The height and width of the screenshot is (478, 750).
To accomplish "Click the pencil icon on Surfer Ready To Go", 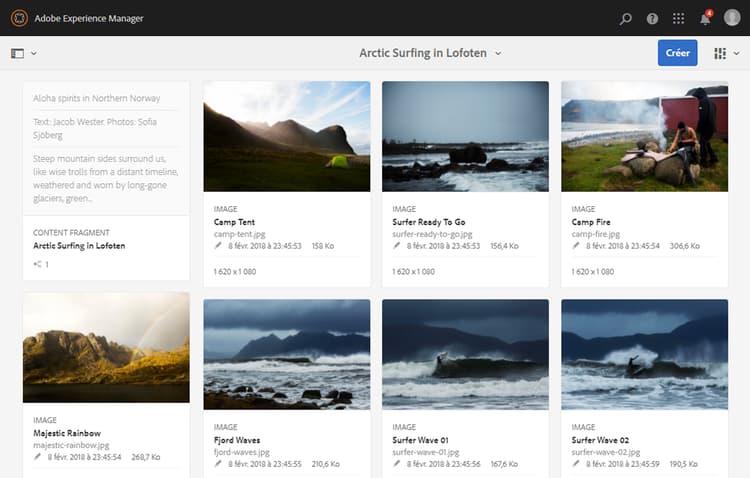I will [x=397, y=245].
